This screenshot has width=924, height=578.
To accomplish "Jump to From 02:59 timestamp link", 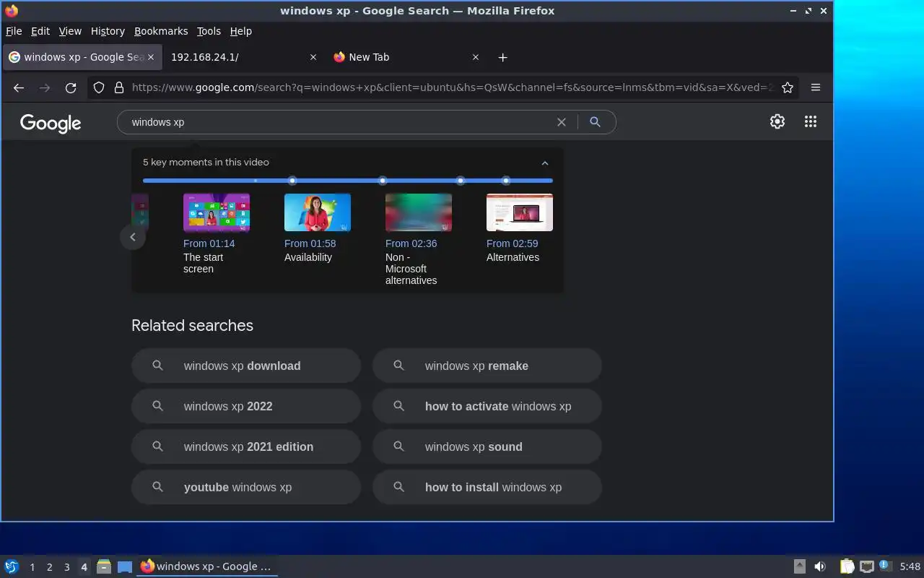I will [x=512, y=243].
